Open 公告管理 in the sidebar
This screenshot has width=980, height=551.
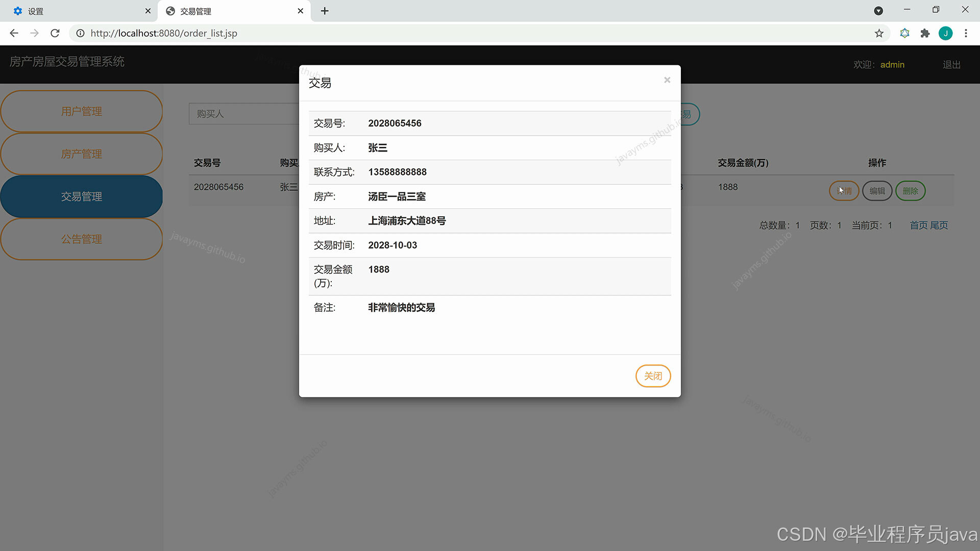coord(82,239)
